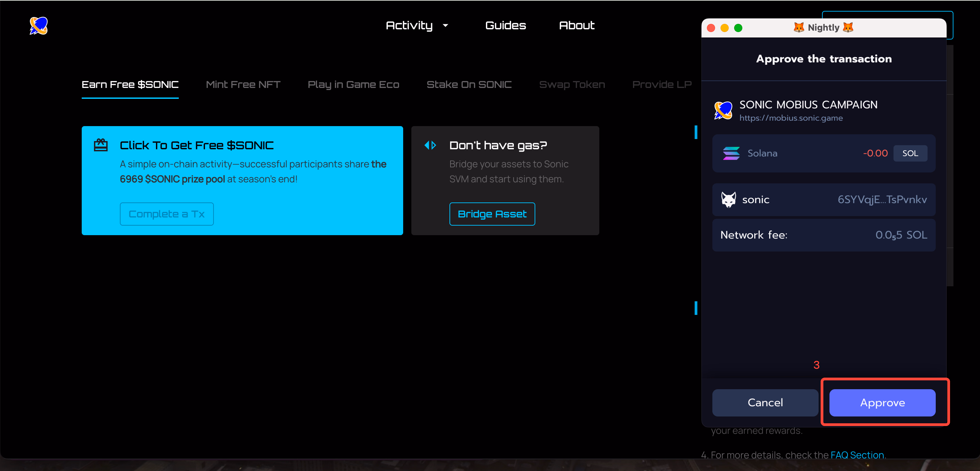Switch to the Stake On SONIC tab
The width and height of the screenshot is (980, 471).
(469, 85)
